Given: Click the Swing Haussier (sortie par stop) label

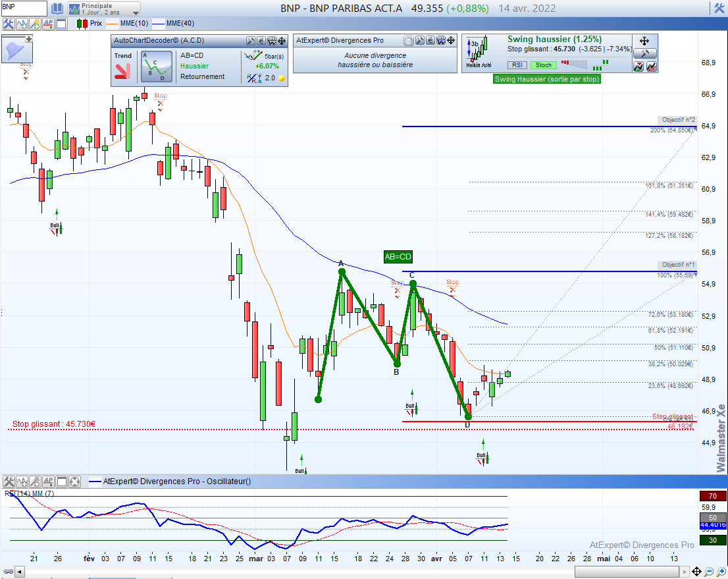Looking at the screenshot, I should tap(547, 79).
